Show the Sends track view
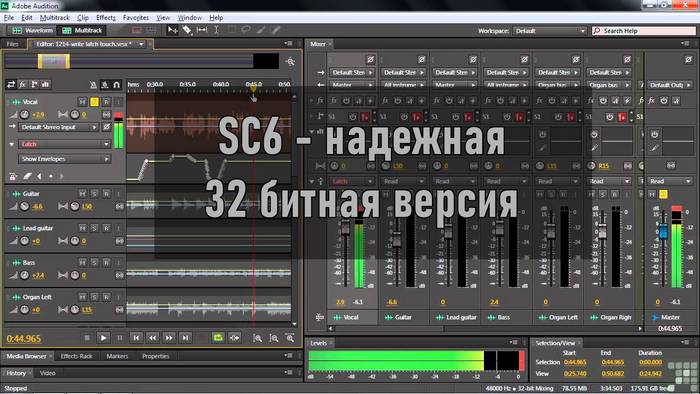Viewport: 700px width, 394px height. point(34,84)
